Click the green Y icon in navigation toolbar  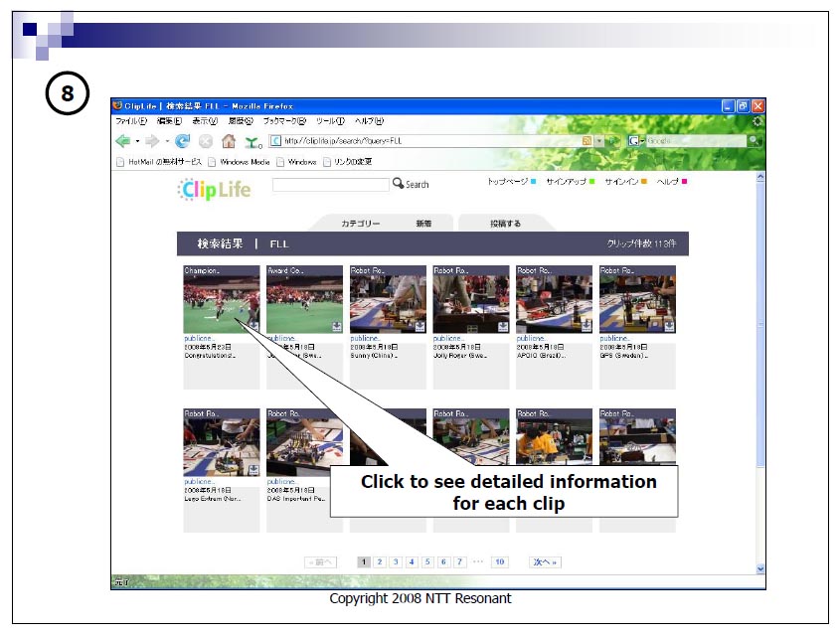pos(252,142)
